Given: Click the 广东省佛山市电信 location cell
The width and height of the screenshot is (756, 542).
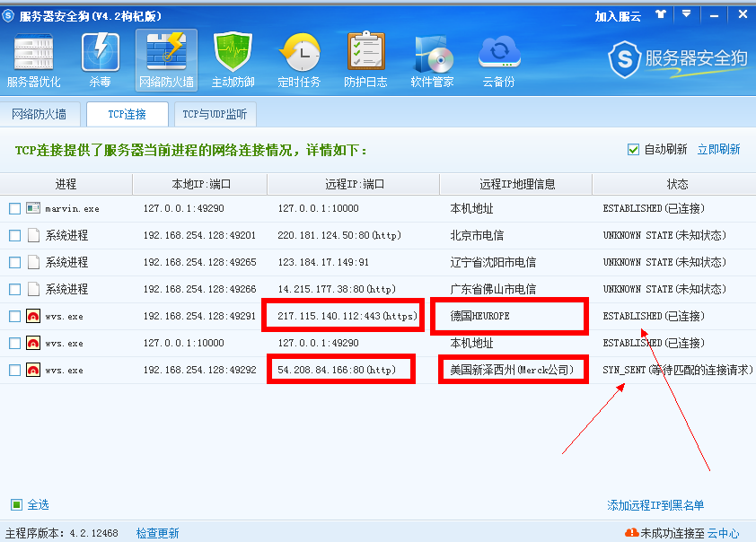Looking at the screenshot, I should click(x=493, y=289).
